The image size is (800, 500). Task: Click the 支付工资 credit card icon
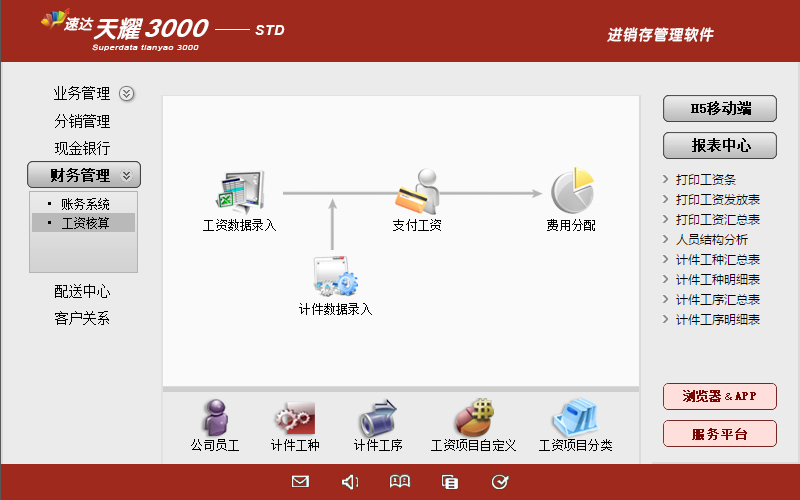417,190
